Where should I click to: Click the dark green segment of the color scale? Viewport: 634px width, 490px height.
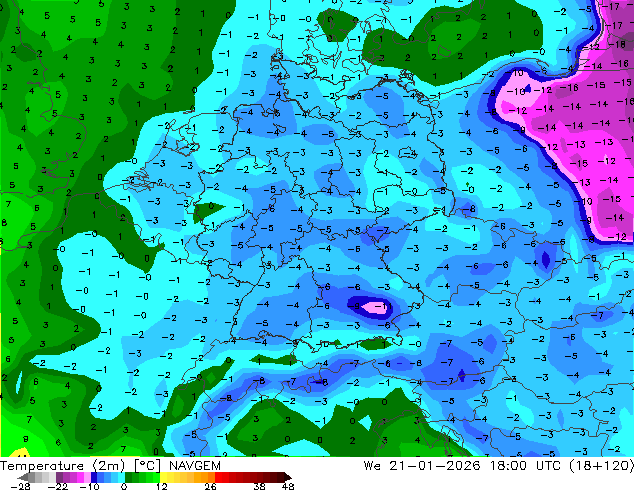(129, 477)
